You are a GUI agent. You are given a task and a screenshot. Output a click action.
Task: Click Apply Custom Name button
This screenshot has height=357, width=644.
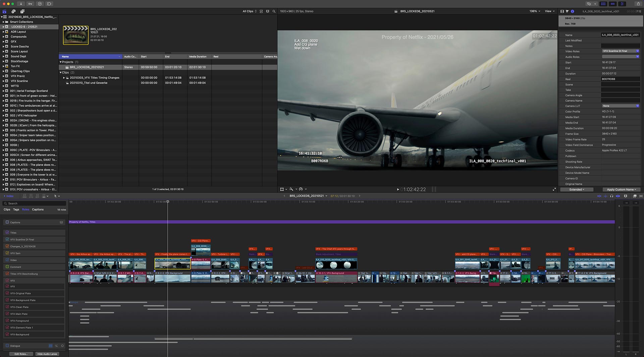coord(622,189)
